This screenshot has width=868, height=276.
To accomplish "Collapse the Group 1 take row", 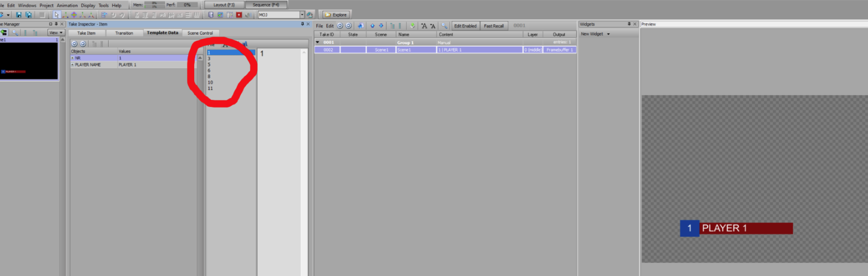I will click(x=318, y=42).
